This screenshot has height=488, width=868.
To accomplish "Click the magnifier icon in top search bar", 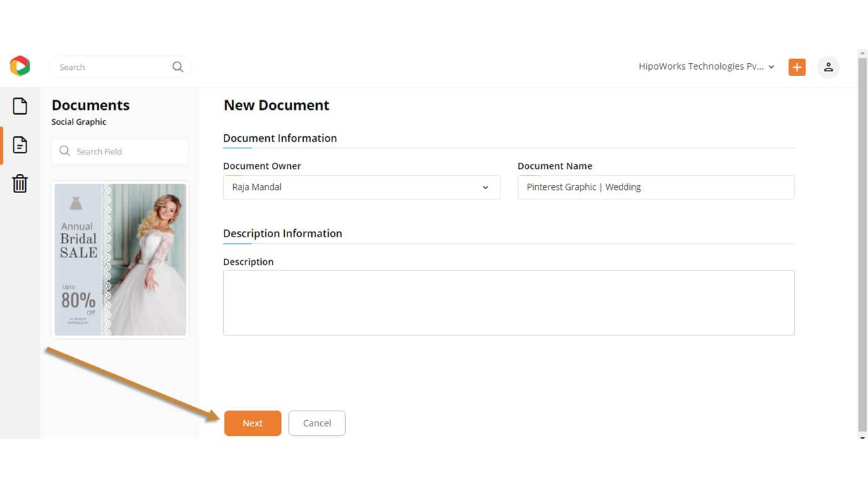I will coord(178,67).
